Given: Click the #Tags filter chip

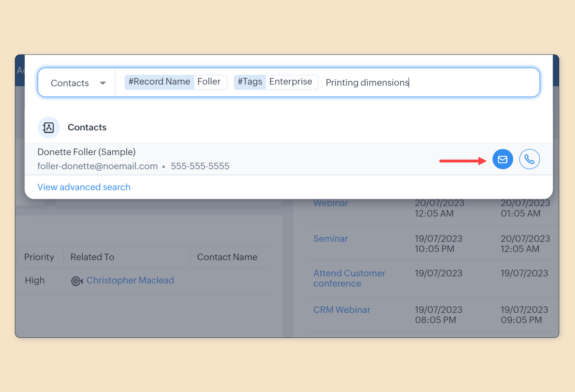Looking at the screenshot, I should coord(250,82).
